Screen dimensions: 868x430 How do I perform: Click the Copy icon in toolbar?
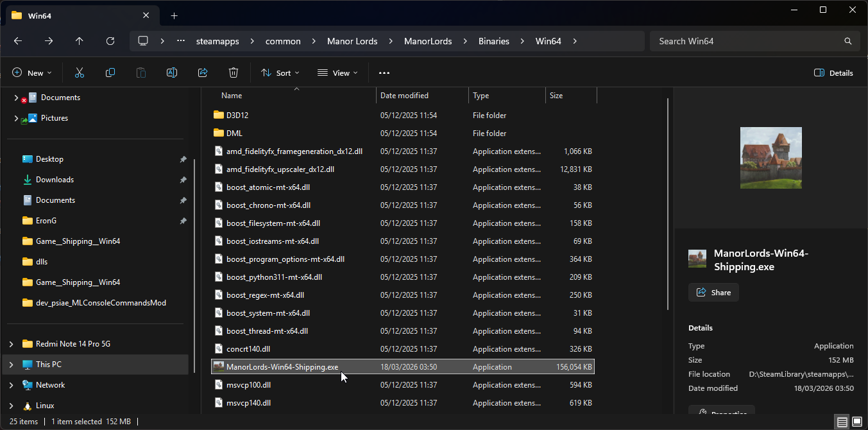coord(110,73)
